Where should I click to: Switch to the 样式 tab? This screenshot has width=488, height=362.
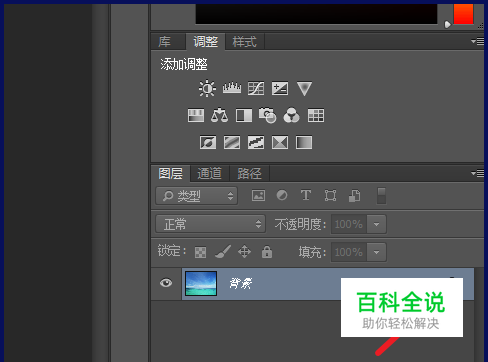[x=245, y=42]
